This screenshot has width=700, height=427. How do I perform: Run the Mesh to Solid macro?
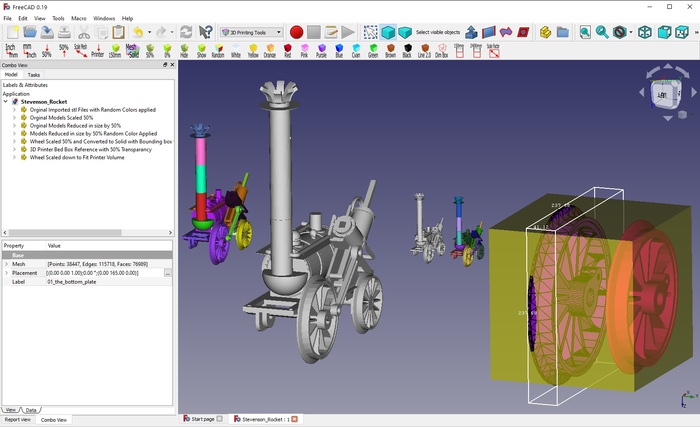tap(132, 50)
